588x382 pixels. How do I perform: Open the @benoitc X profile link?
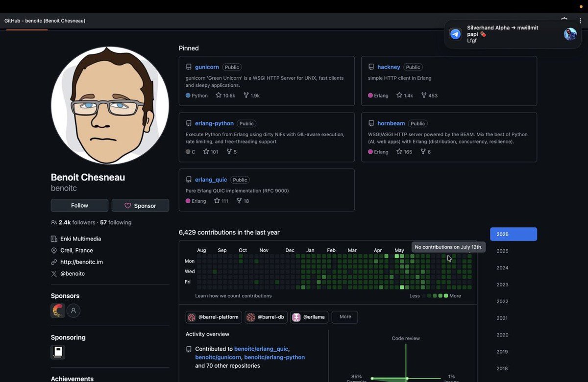[x=73, y=274]
